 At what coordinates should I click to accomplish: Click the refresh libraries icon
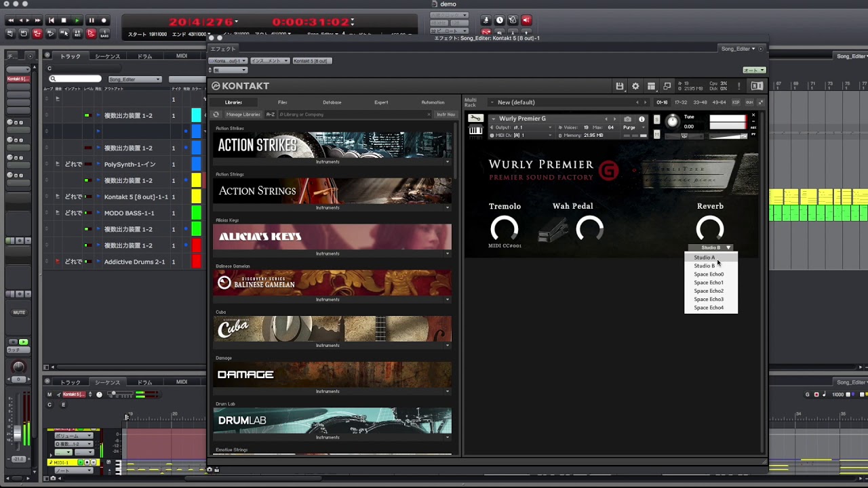tap(216, 115)
